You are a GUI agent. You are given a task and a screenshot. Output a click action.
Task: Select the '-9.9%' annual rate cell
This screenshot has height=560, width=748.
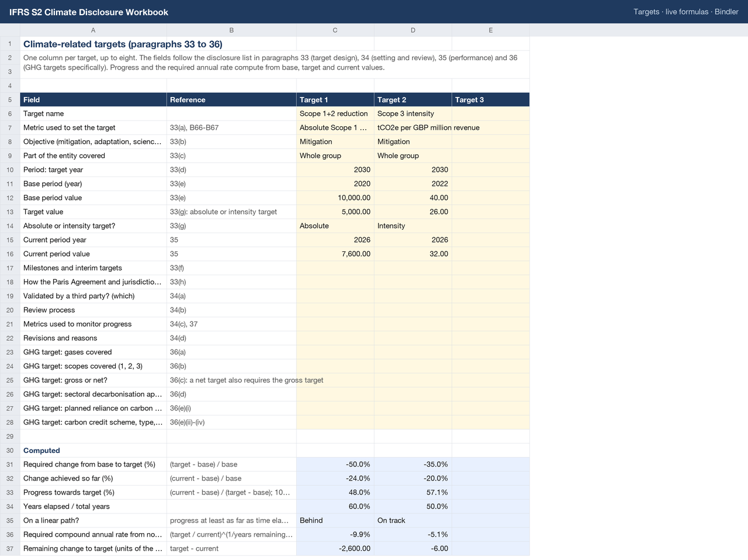[x=335, y=535]
